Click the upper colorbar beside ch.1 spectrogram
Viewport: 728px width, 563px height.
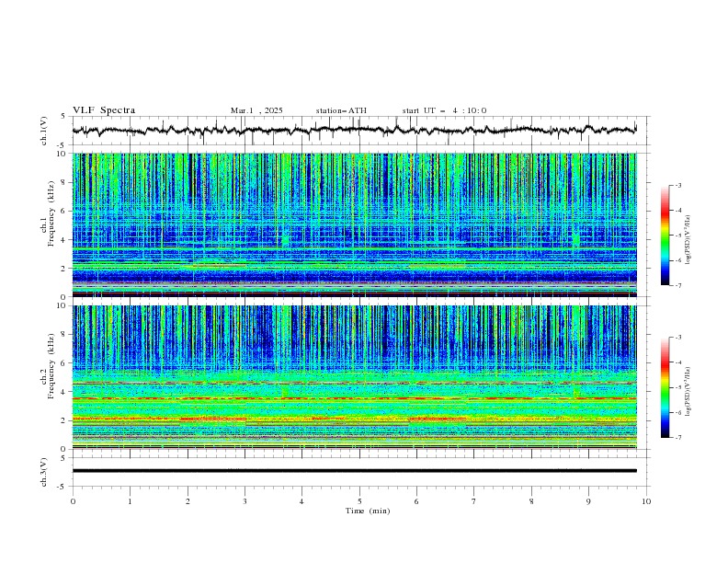click(665, 236)
